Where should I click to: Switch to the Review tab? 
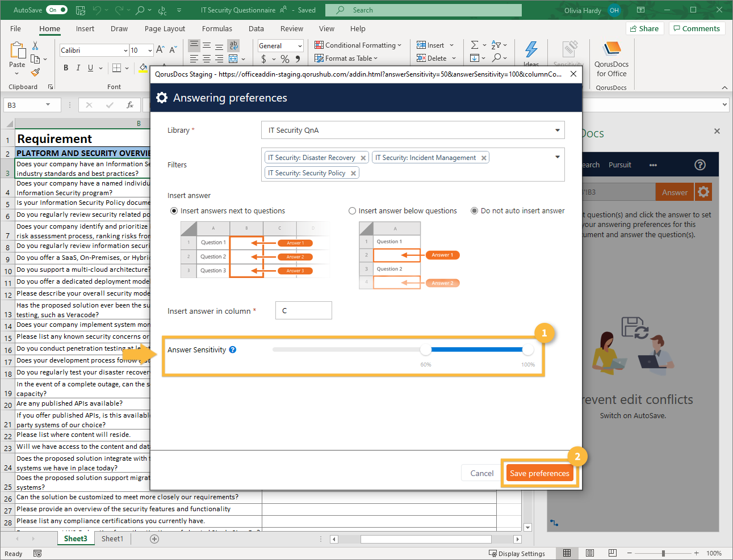coord(292,29)
